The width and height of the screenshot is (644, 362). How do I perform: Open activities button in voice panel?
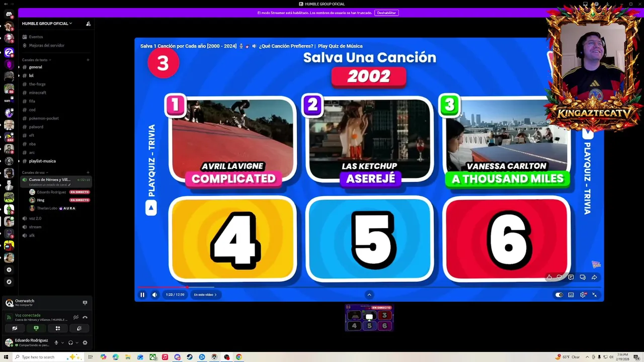(x=58, y=328)
